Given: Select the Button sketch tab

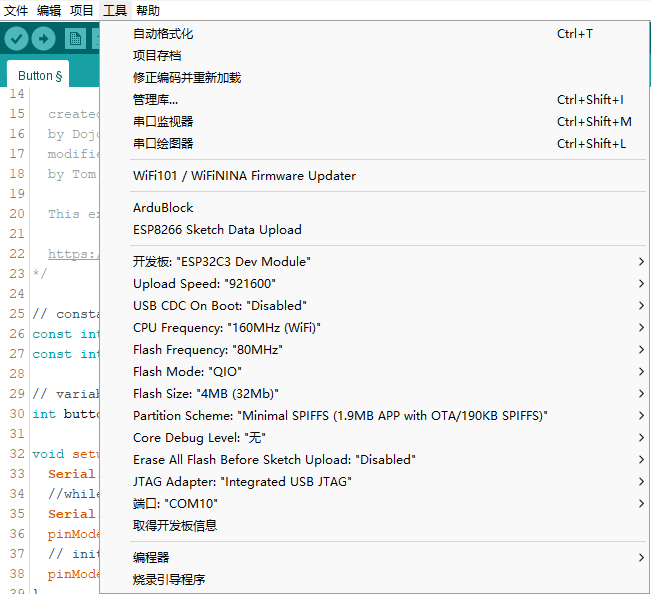Looking at the screenshot, I should (40, 75).
